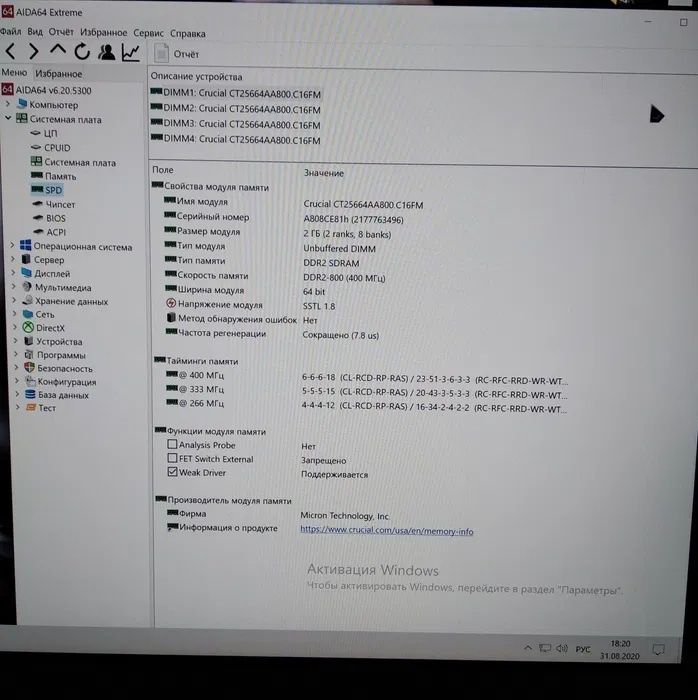Expand the Операционная система node
The height and width of the screenshot is (700, 698).
point(12,245)
